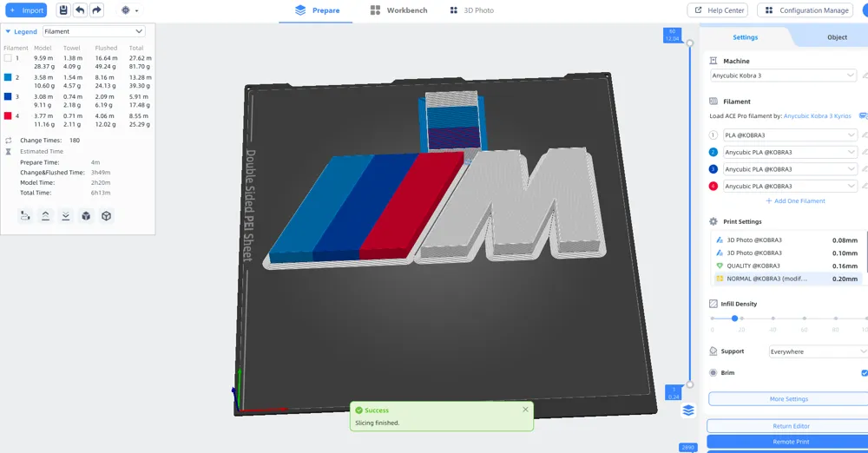This screenshot has width=868, height=453.
Task: Click the Change Times swap icon
Action: [9, 140]
